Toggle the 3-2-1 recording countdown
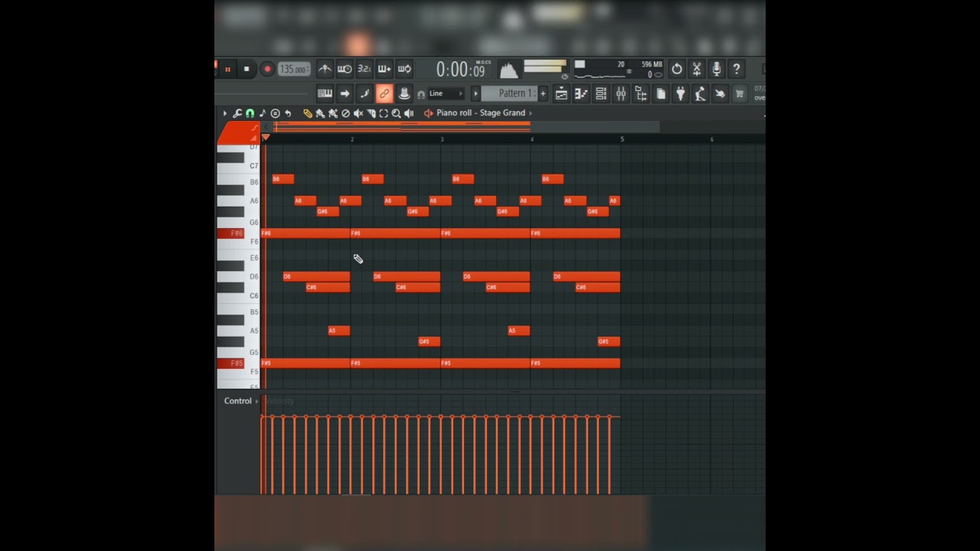Viewport: 980px width, 551px height. coord(364,69)
